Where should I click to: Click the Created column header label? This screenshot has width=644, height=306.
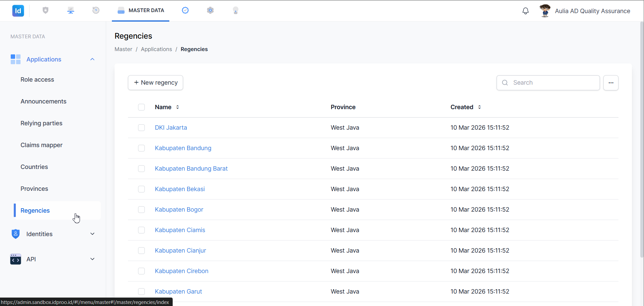click(462, 107)
